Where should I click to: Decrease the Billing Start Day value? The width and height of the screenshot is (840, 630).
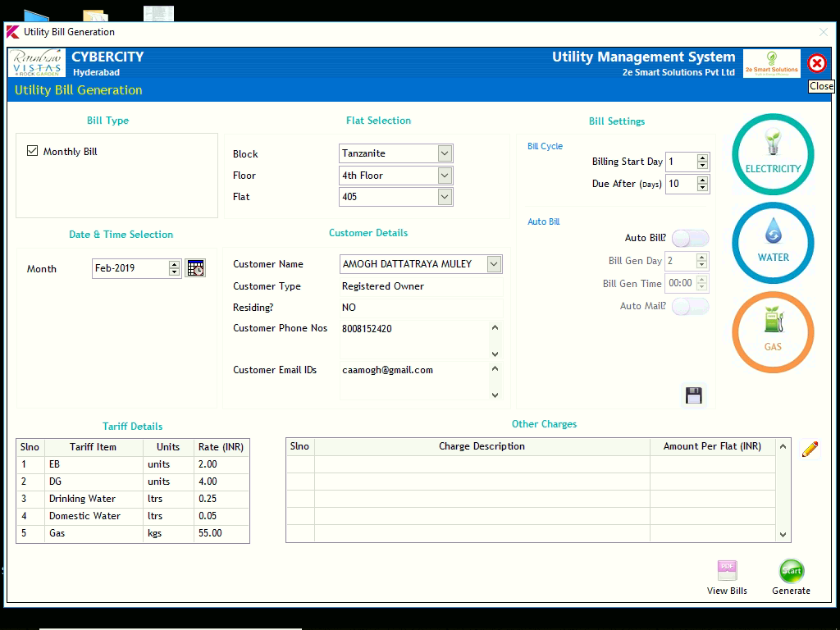[x=702, y=165]
